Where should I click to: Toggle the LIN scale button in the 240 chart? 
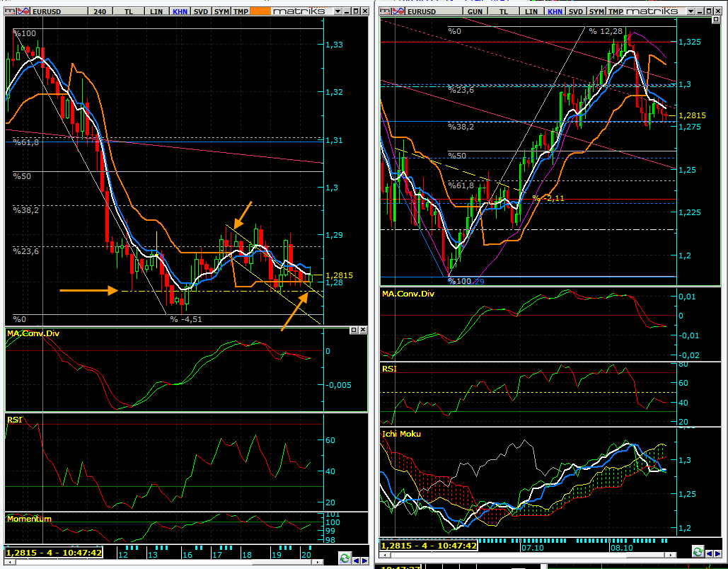155,12
